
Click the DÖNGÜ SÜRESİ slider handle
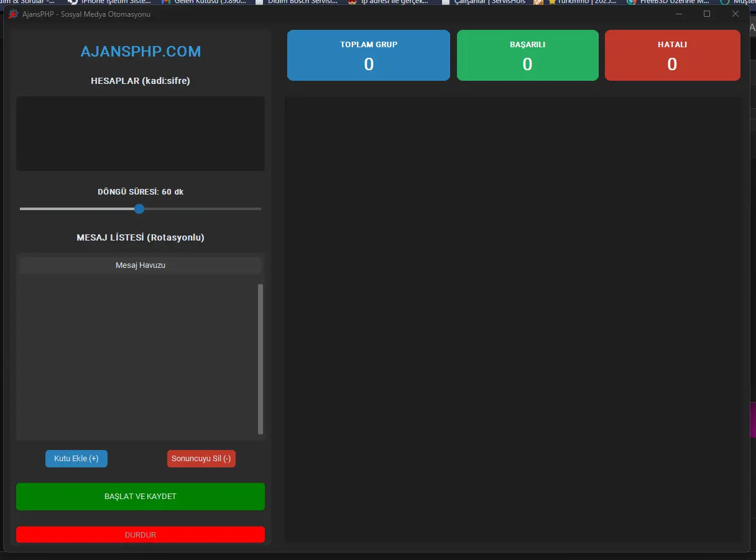click(139, 209)
